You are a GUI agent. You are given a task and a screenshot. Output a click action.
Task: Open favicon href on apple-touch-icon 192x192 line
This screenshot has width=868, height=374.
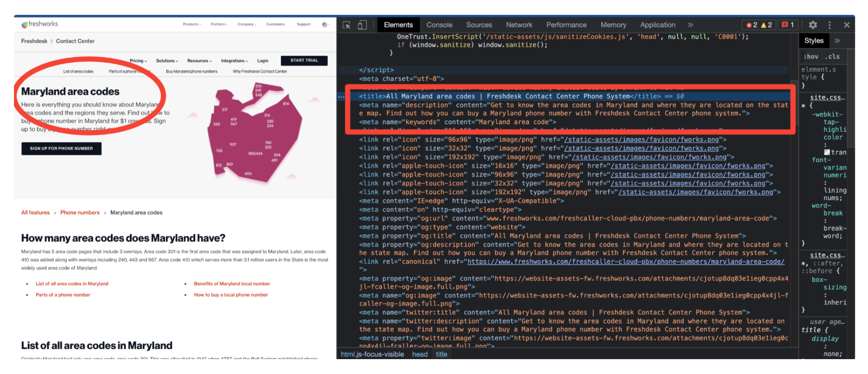pyautogui.click(x=696, y=192)
